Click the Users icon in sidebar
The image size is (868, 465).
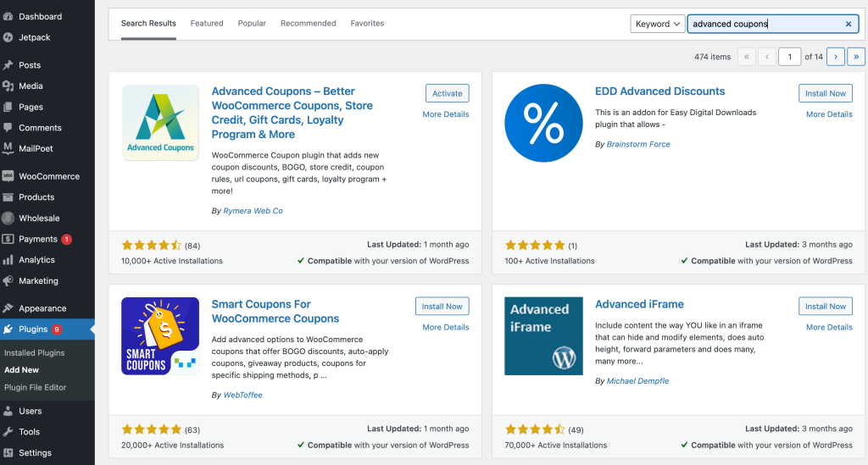pyautogui.click(x=8, y=412)
